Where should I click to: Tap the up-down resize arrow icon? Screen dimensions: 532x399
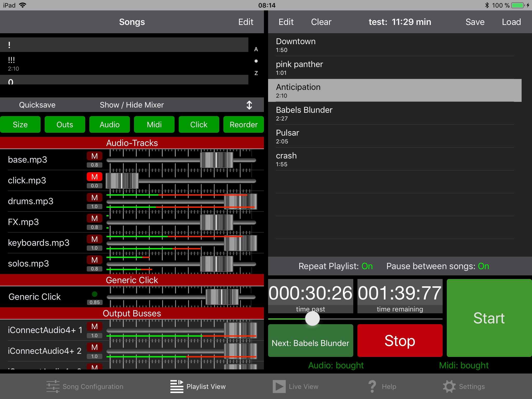pyautogui.click(x=249, y=105)
